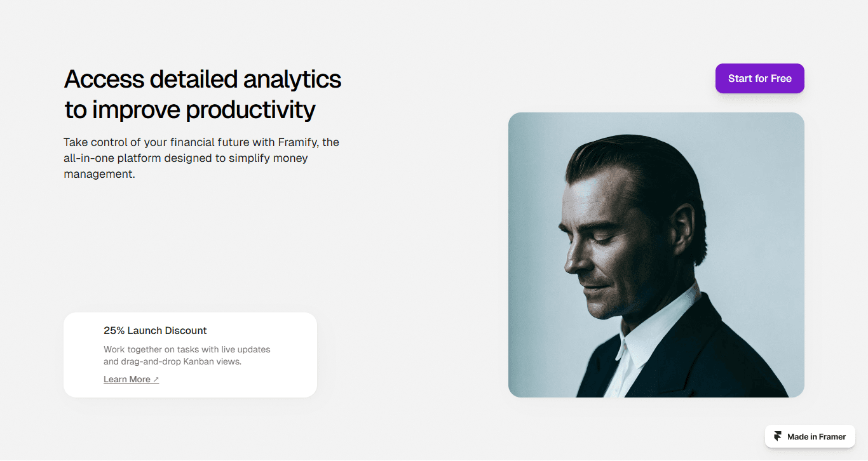Click the 'drag-and-drop Kanban views' text line
868x461 pixels.
pos(172,362)
